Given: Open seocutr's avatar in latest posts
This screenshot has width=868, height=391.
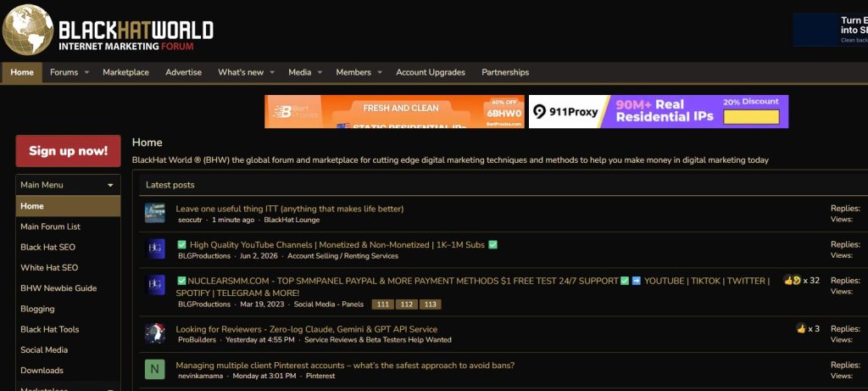Looking at the screenshot, I should (155, 213).
